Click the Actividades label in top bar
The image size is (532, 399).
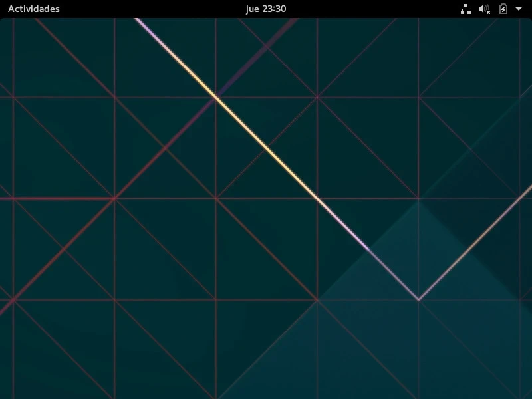coord(33,9)
